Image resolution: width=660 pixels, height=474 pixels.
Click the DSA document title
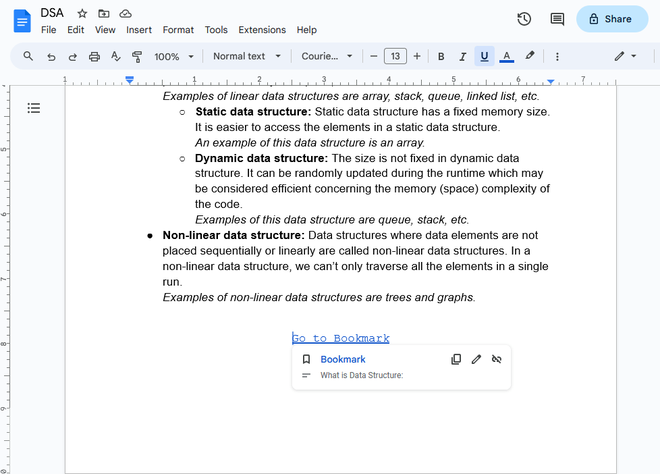(52, 13)
